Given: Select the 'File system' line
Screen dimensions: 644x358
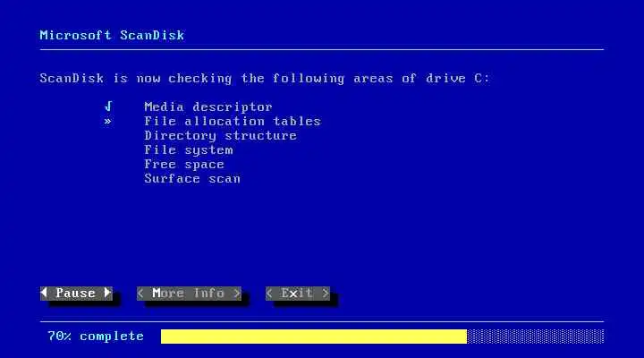Looking at the screenshot, I should pyautogui.click(x=189, y=150).
